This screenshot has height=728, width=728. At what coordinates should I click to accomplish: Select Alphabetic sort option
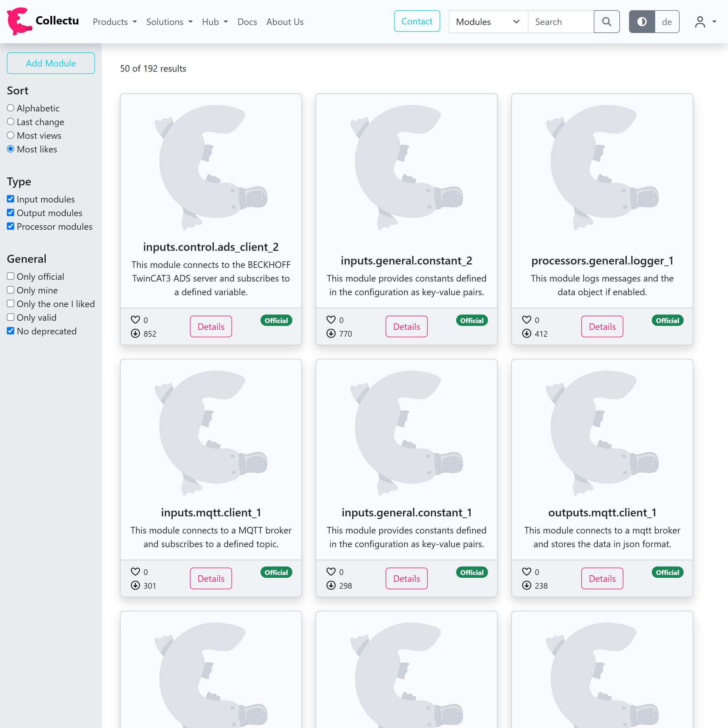(11, 108)
